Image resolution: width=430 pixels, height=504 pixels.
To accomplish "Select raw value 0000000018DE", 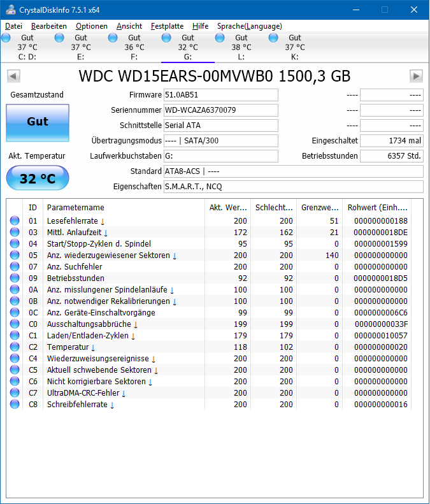I will [380, 232].
